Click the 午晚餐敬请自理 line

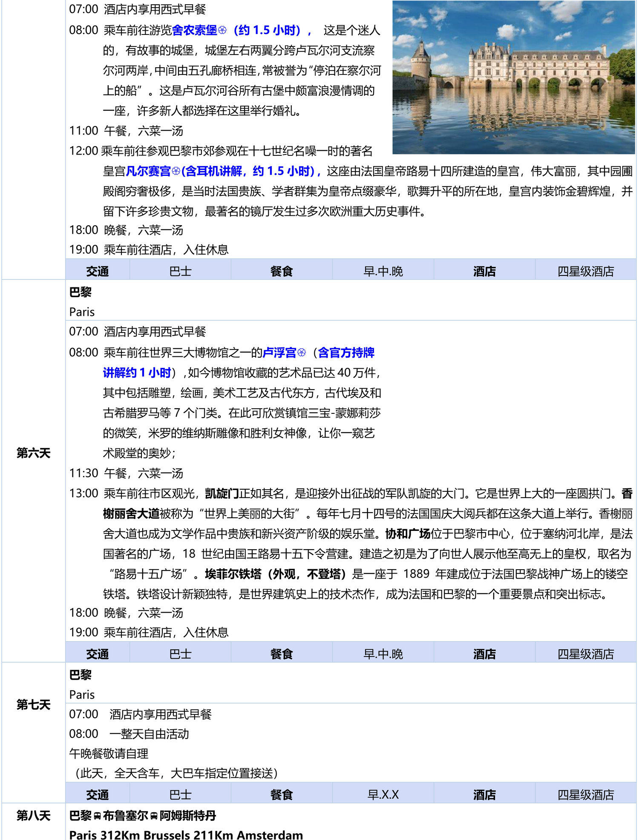(109, 754)
